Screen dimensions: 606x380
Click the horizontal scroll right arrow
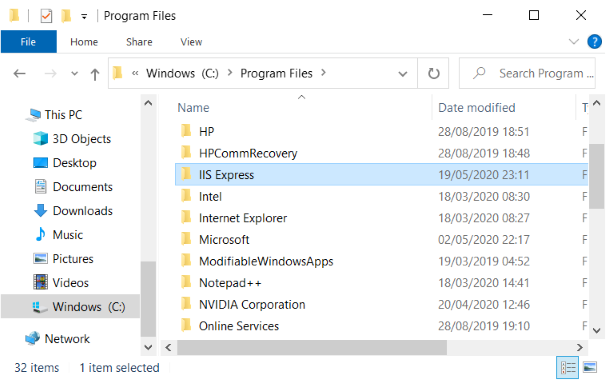click(x=580, y=348)
